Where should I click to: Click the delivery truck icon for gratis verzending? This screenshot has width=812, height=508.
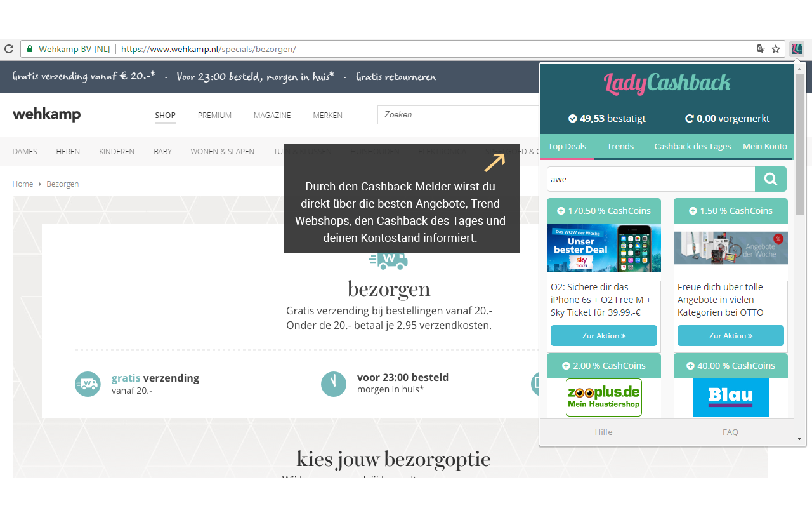click(88, 384)
